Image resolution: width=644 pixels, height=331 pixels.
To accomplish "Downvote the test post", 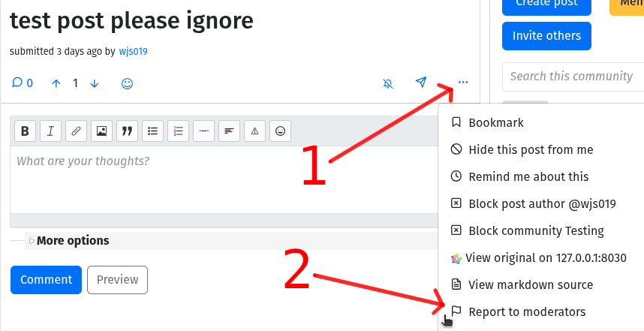I will (95, 84).
